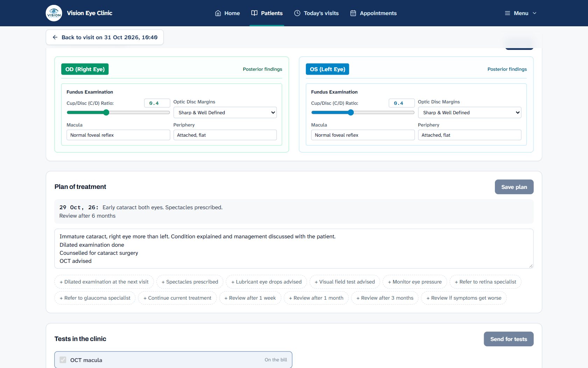Click the hamburger Menu icon
This screenshot has width=588, height=368.
pos(507,13)
